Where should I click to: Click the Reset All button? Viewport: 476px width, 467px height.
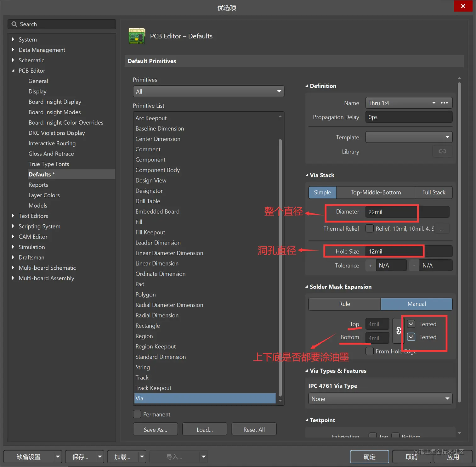coord(254,430)
